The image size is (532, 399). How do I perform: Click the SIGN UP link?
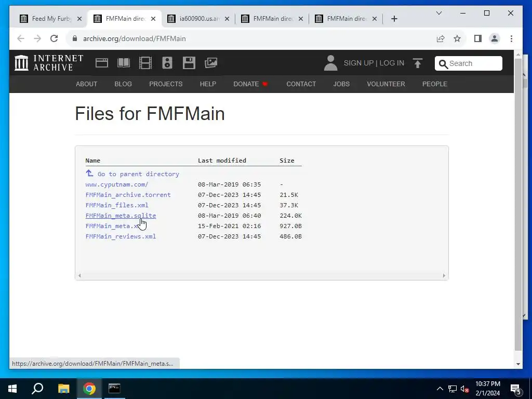pyautogui.click(x=358, y=63)
